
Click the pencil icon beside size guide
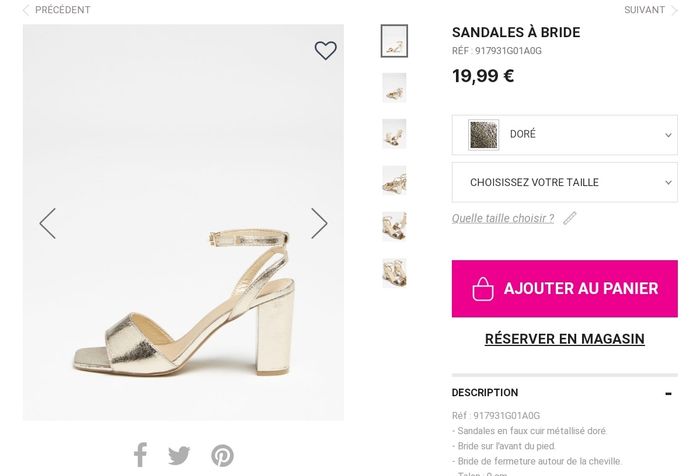click(x=570, y=218)
